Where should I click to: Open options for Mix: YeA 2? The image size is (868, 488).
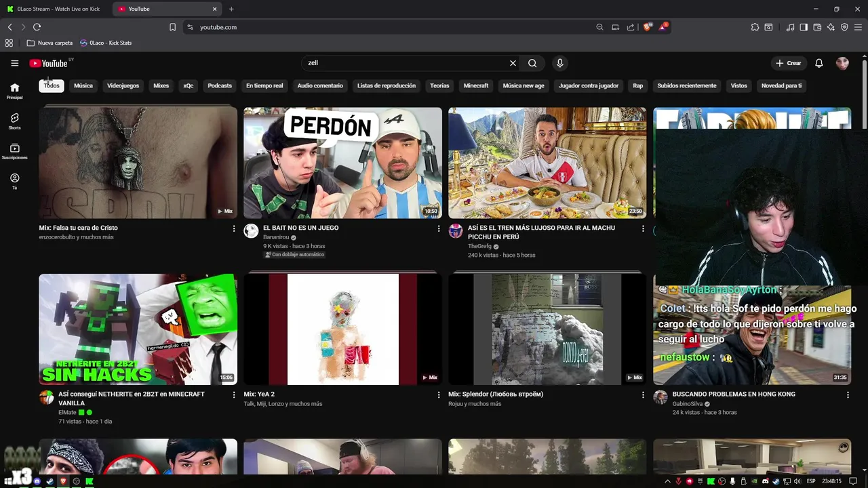click(x=438, y=394)
